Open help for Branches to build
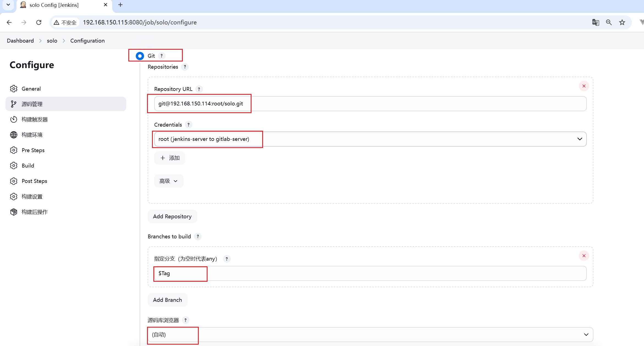The image size is (644, 346). coord(198,236)
